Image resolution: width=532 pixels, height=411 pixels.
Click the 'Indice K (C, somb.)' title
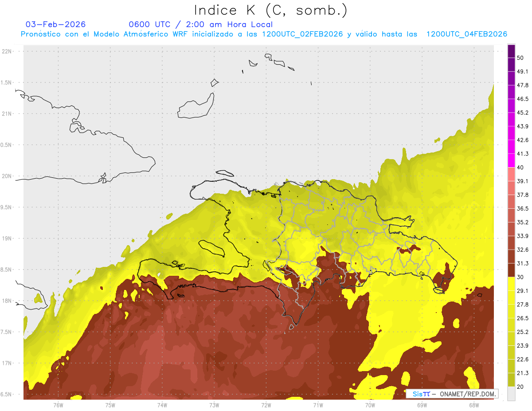point(270,10)
